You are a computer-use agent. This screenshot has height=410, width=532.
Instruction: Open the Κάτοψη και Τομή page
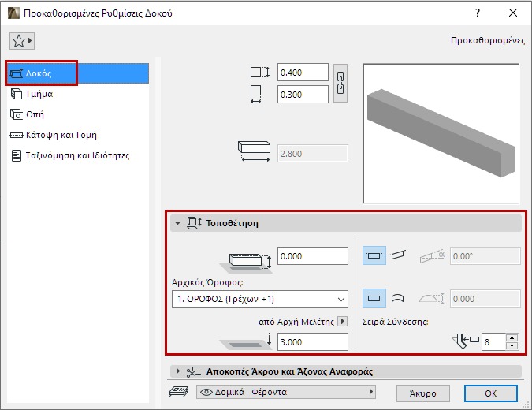coord(54,135)
